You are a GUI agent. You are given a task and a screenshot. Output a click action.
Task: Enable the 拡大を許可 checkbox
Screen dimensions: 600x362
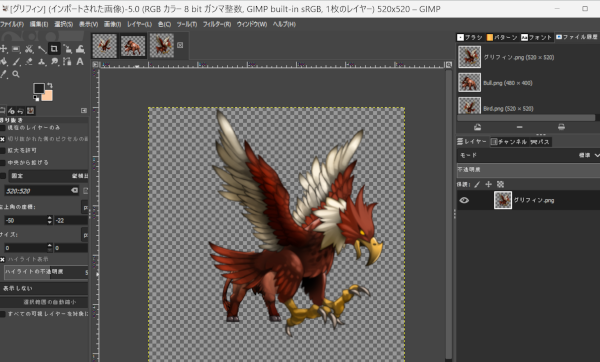coord(3,151)
